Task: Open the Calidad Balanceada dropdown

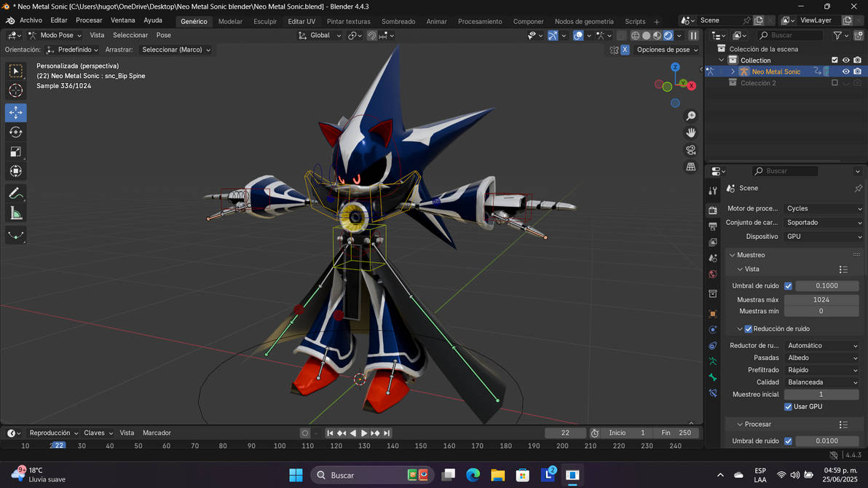Action: click(x=822, y=382)
